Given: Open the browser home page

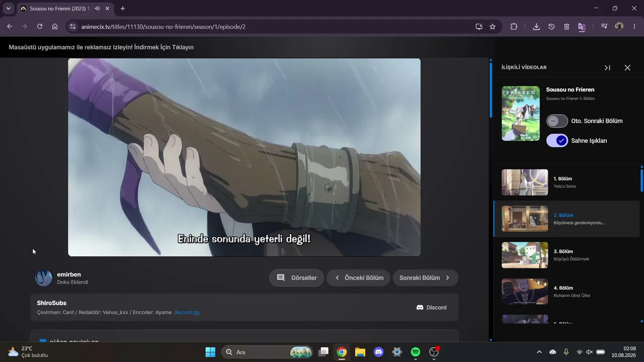Looking at the screenshot, I should coord(55,27).
